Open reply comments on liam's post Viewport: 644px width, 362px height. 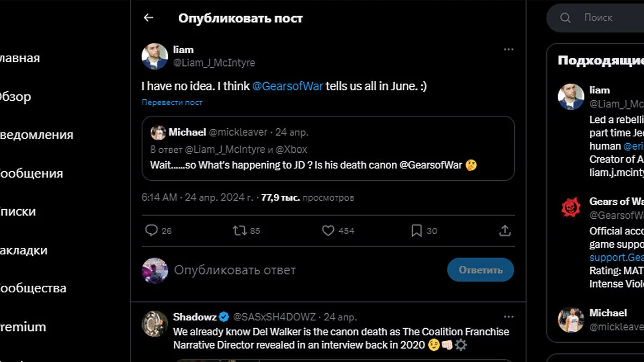tap(152, 231)
